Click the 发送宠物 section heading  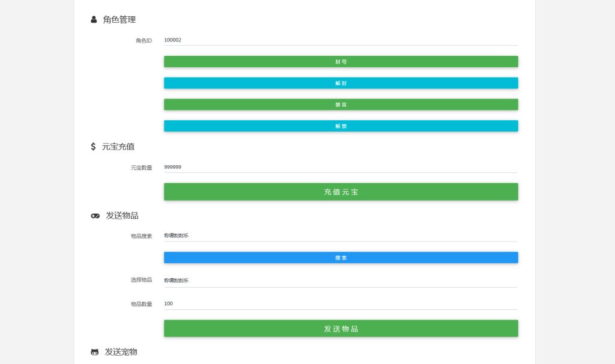(122, 353)
